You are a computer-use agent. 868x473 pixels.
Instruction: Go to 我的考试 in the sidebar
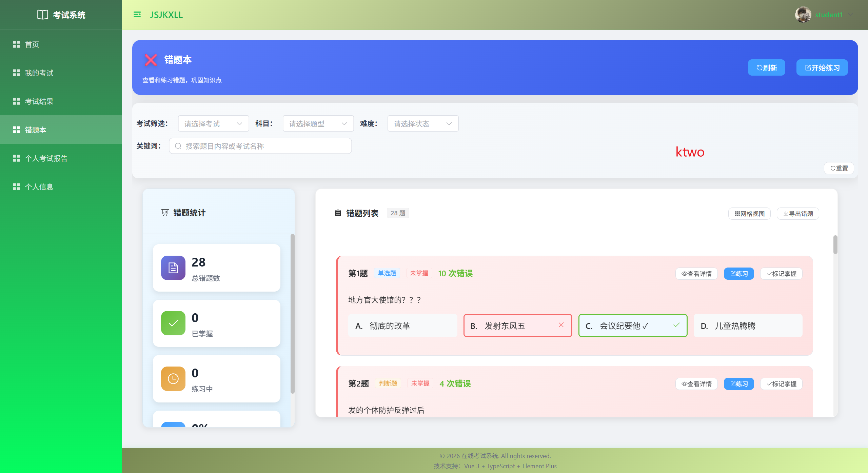[39, 73]
